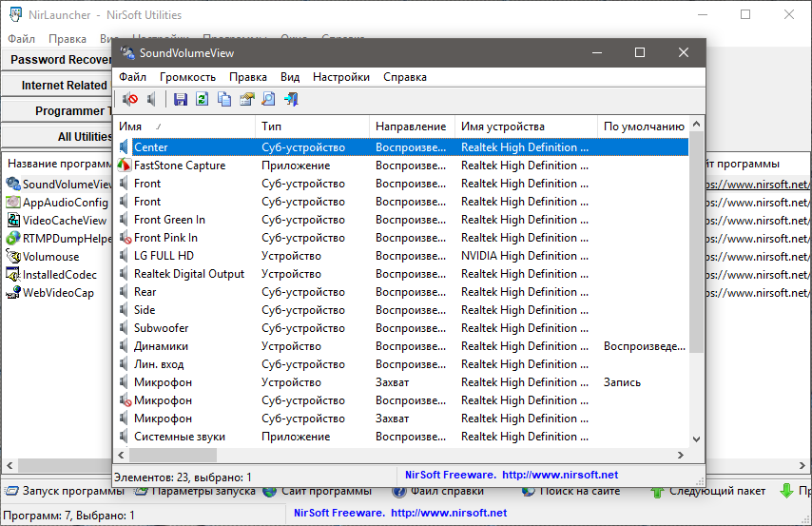Select the Subwoofer row in the list

click(161, 328)
